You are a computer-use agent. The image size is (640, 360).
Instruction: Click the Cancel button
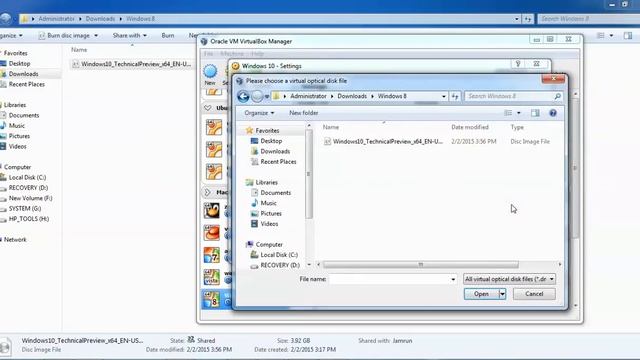pos(534,294)
